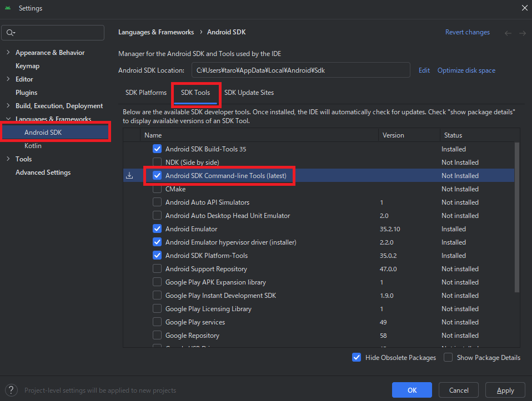Check Google Play Licensing Library

[157, 308]
